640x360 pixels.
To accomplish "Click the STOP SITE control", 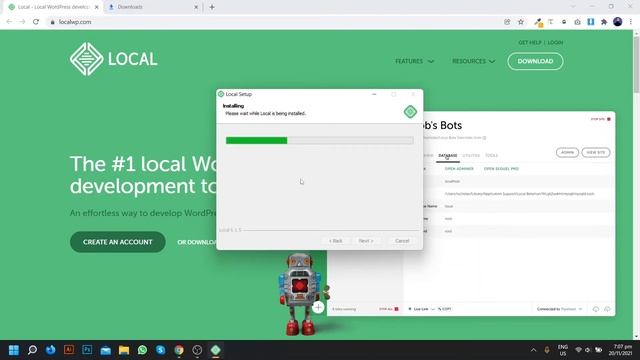I will pyautogui.click(x=600, y=119).
